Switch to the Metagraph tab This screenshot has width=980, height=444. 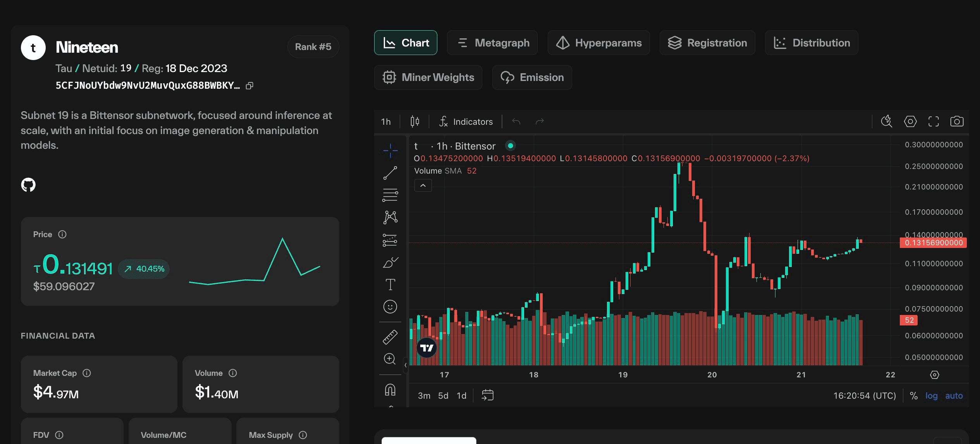coord(492,43)
